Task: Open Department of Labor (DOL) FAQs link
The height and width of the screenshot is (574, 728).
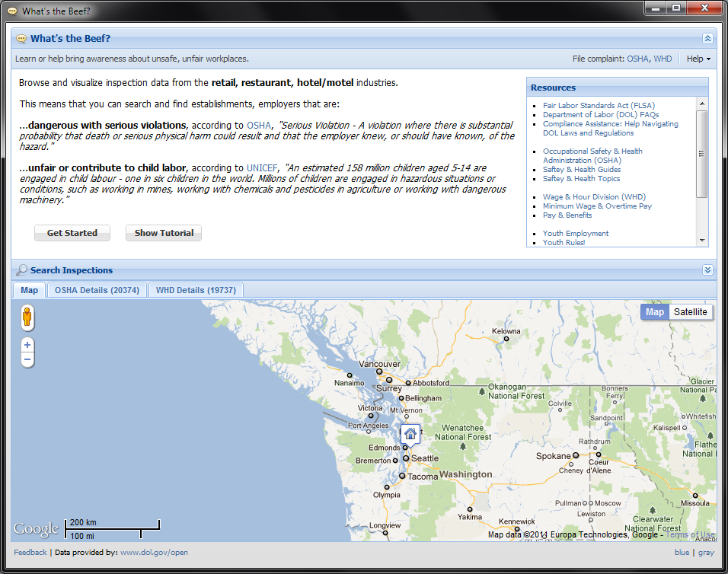Action: (601, 115)
